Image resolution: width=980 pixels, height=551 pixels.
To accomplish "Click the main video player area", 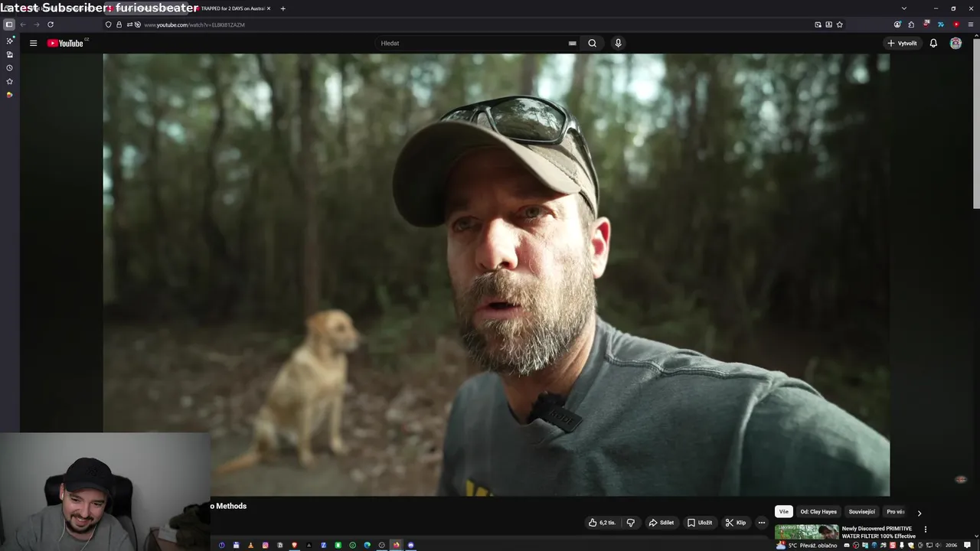I will (496, 275).
